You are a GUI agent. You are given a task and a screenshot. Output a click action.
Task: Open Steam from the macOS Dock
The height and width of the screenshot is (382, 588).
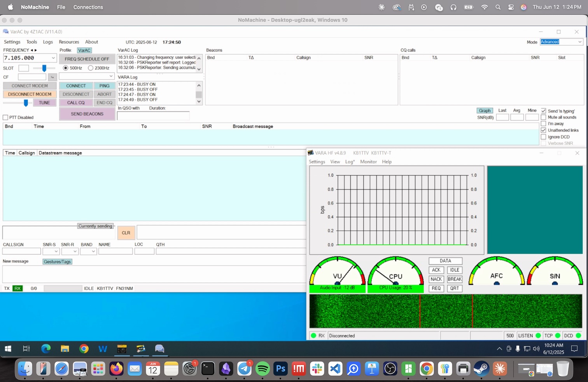pyautogui.click(x=481, y=368)
